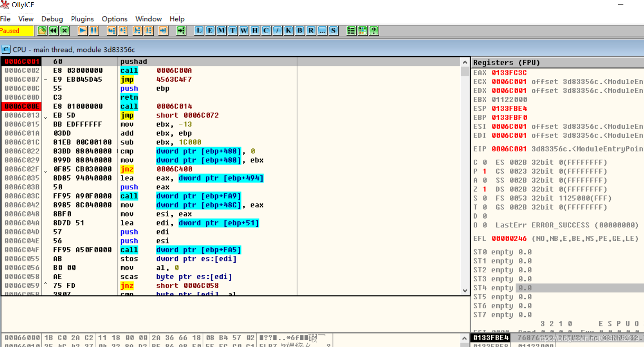Click the EBP register value 0133FBF0

coord(509,117)
